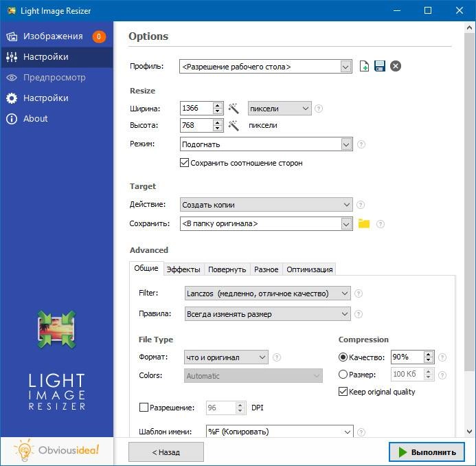Viewport: 476px width, 466px height.
Task: Open the пиксели units dropdown
Action: pyautogui.click(x=280, y=109)
